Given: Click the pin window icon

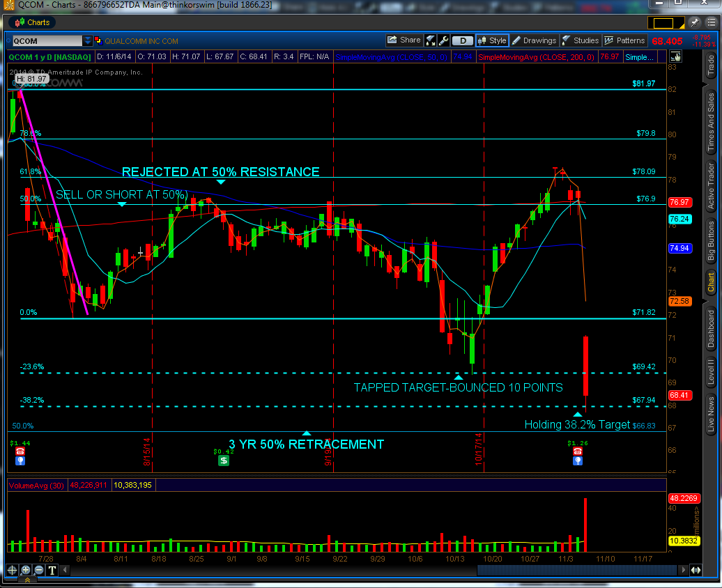Looking at the screenshot, I should [694, 22].
